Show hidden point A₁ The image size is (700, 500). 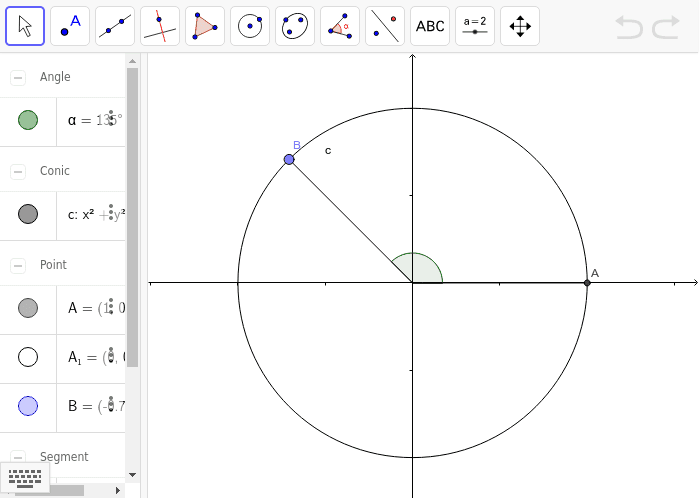(28, 357)
